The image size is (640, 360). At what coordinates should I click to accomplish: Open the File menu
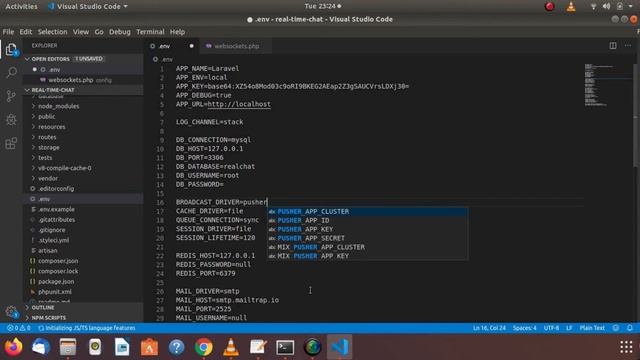[x=8, y=32]
